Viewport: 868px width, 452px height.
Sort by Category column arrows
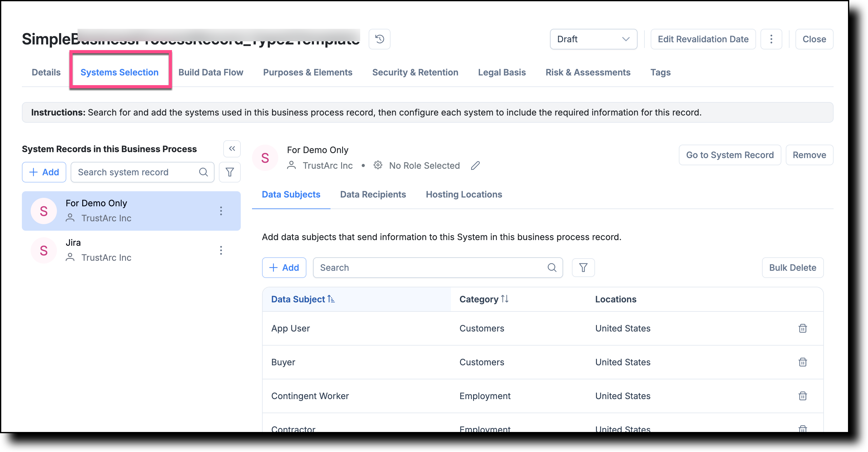(504, 299)
